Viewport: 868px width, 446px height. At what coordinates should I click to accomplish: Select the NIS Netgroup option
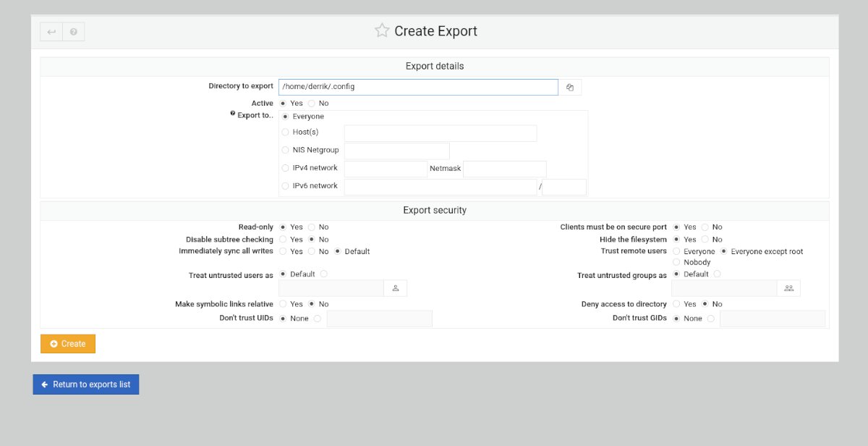point(285,150)
